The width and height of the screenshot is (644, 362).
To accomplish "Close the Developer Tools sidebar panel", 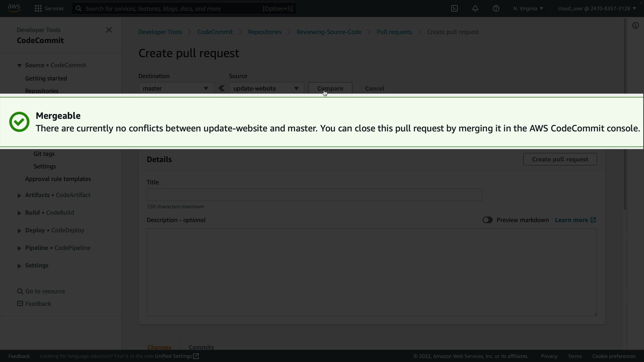I will click(109, 30).
